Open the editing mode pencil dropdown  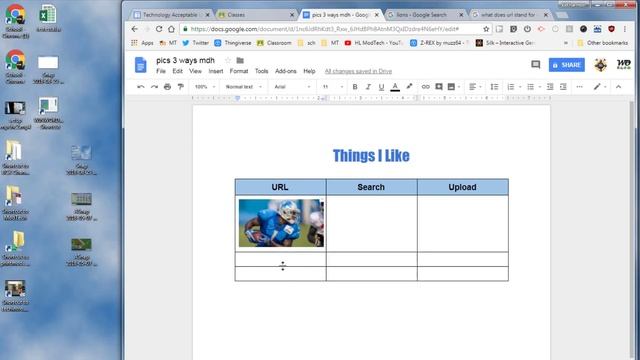click(x=600, y=87)
